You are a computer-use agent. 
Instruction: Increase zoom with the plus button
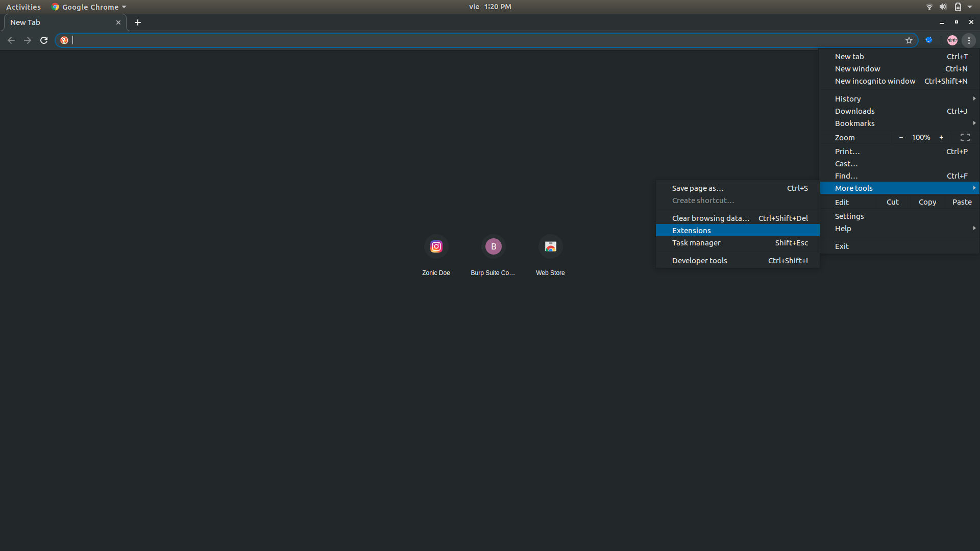click(941, 137)
